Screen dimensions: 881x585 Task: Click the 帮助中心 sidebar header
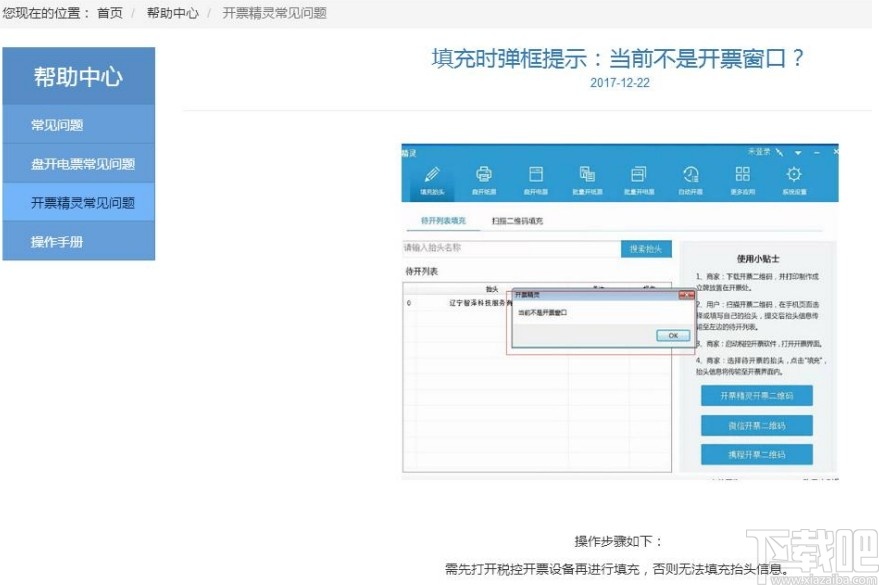[x=79, y=76]
